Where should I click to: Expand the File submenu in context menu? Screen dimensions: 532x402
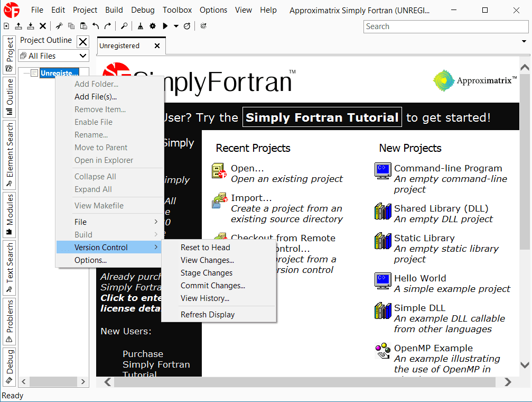coord(110,222)
